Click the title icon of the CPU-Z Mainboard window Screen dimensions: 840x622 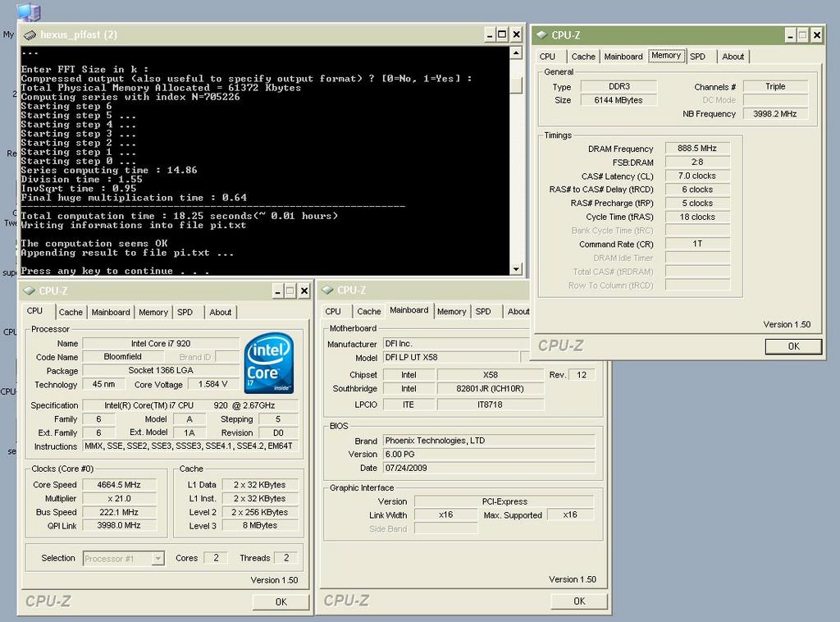[327, 290]
